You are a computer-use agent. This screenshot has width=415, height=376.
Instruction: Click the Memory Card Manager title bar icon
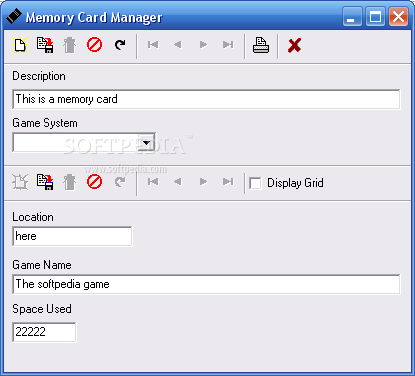[x=14, y=16]
